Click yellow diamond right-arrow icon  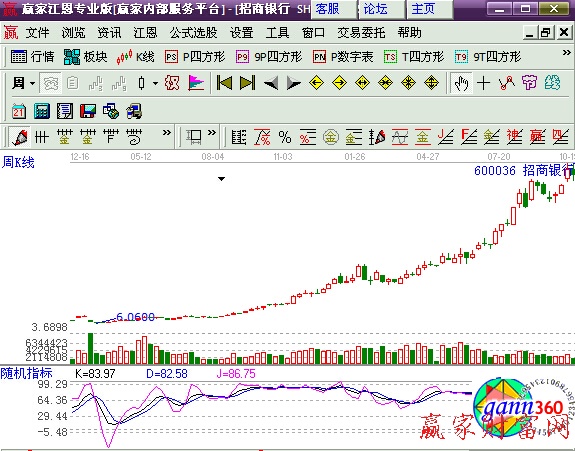pos(340,83)
